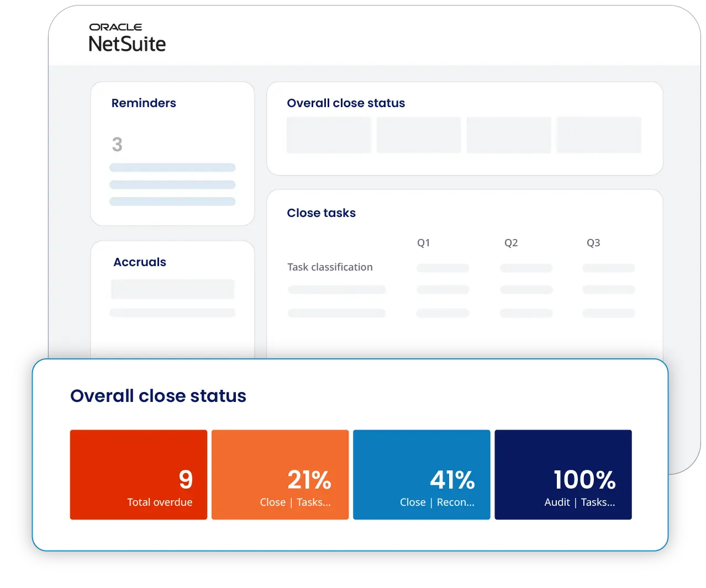
Task: Toggle the first reminder item row
Action: (x=172, y=167)
